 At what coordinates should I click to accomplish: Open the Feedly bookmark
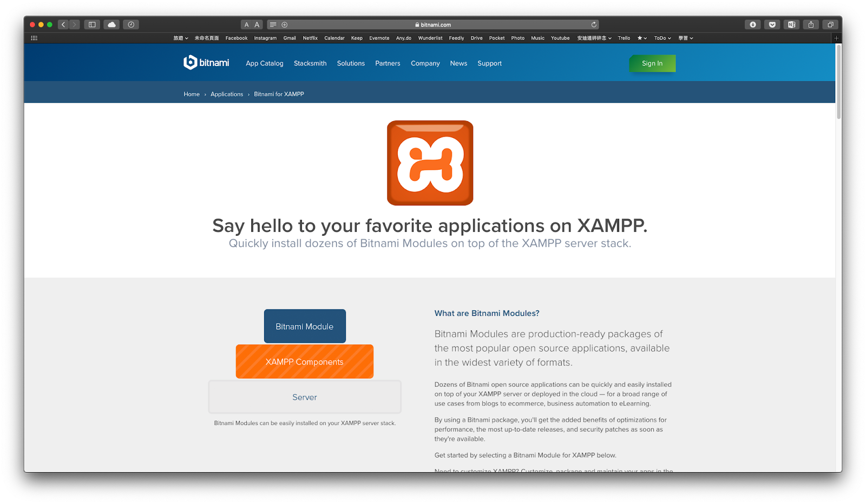456,38
